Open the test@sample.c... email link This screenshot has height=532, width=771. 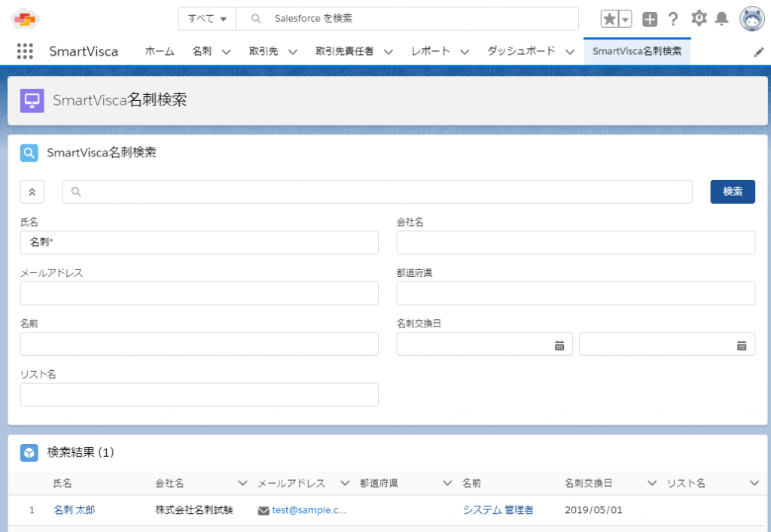(309, 510)
